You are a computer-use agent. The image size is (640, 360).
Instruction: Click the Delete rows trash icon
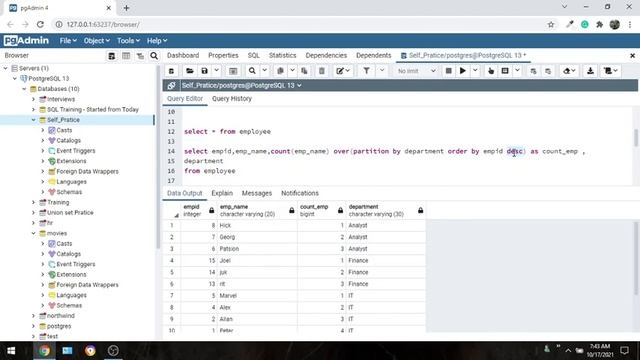(322, 71)
